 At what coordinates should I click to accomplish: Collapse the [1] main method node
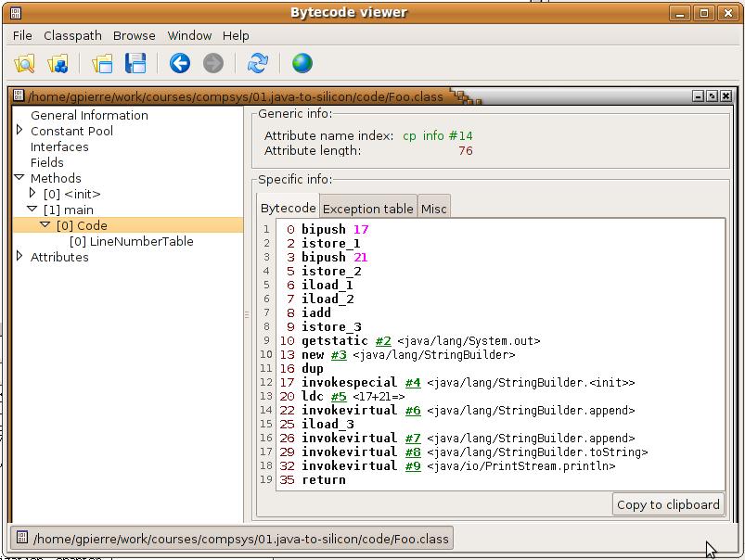(32, 209)
